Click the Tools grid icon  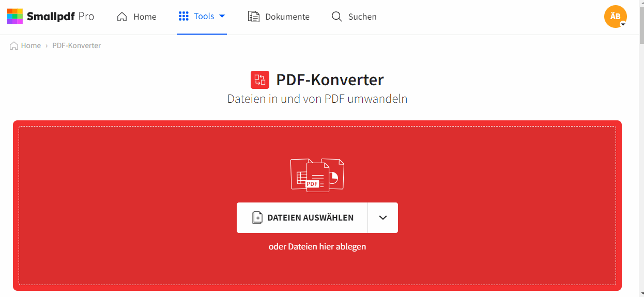[x=183, y=16]
